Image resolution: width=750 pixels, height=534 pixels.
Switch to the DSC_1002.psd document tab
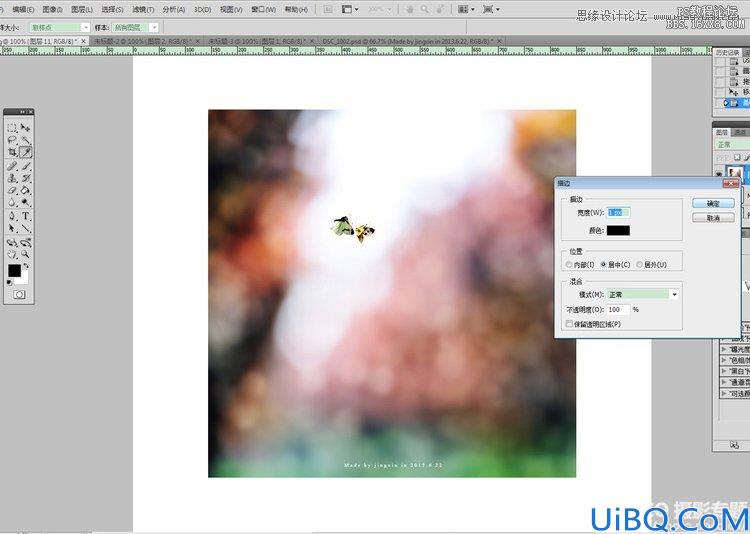[x=408, y=42]
